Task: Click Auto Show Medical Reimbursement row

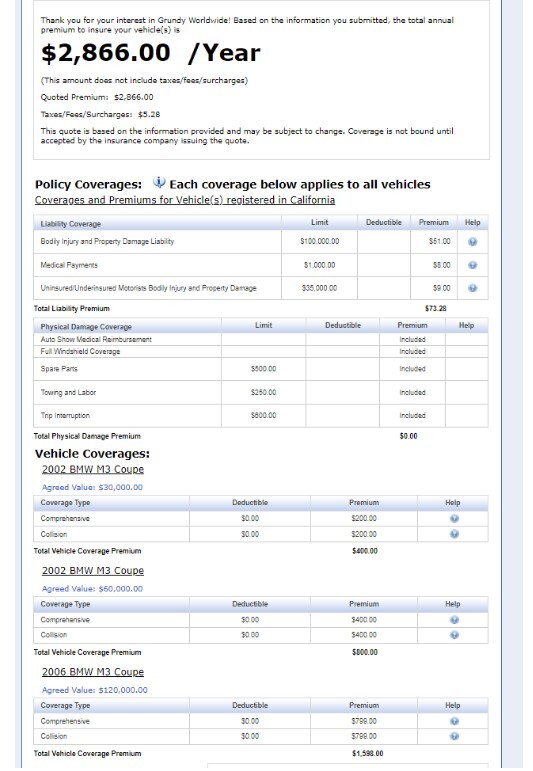Action: pyautogui.click(x=261, y=339)
